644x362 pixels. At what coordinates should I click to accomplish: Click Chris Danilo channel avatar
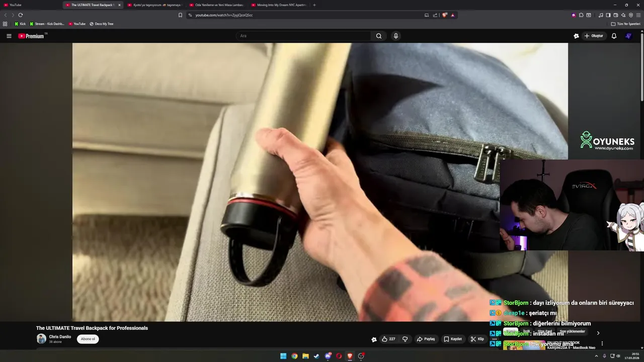point(41,339)
